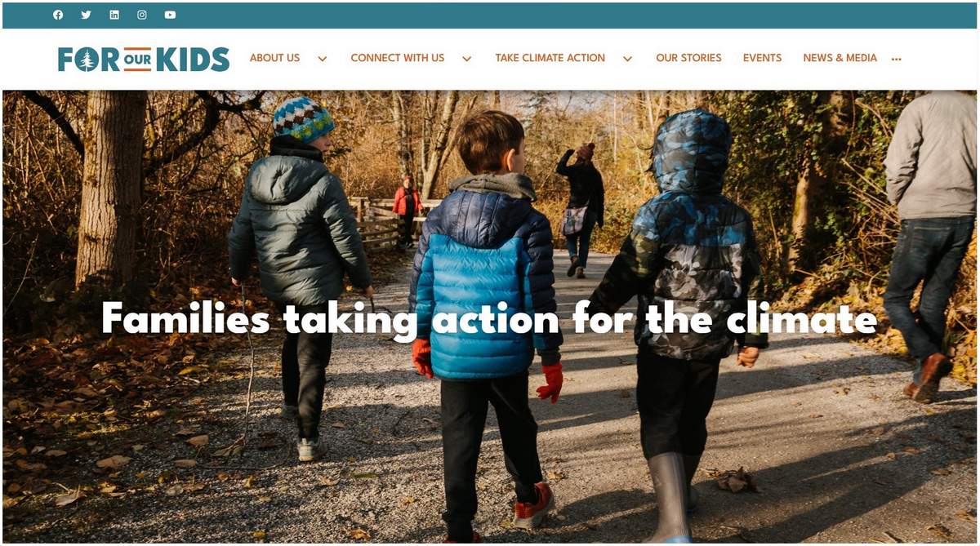This screenshot has width=980, height=546.
Task: Expand the Connect With Us chevron
Action: [x=467, y=59]
